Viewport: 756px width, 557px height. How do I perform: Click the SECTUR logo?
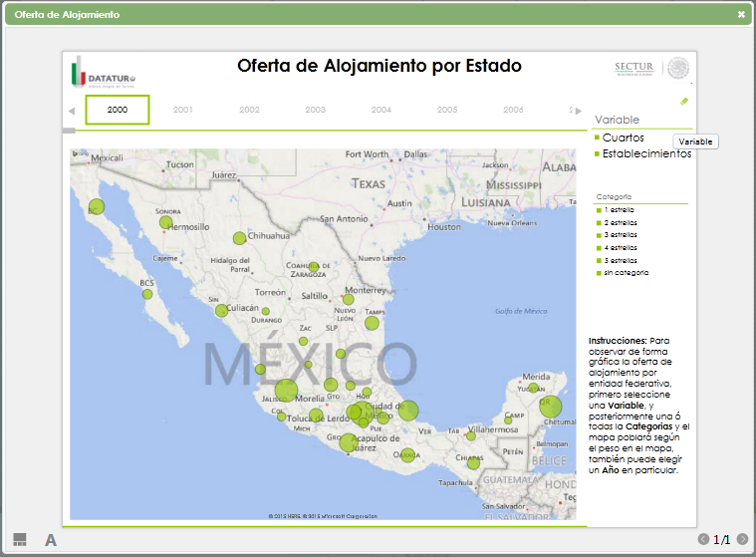(634, 68)
